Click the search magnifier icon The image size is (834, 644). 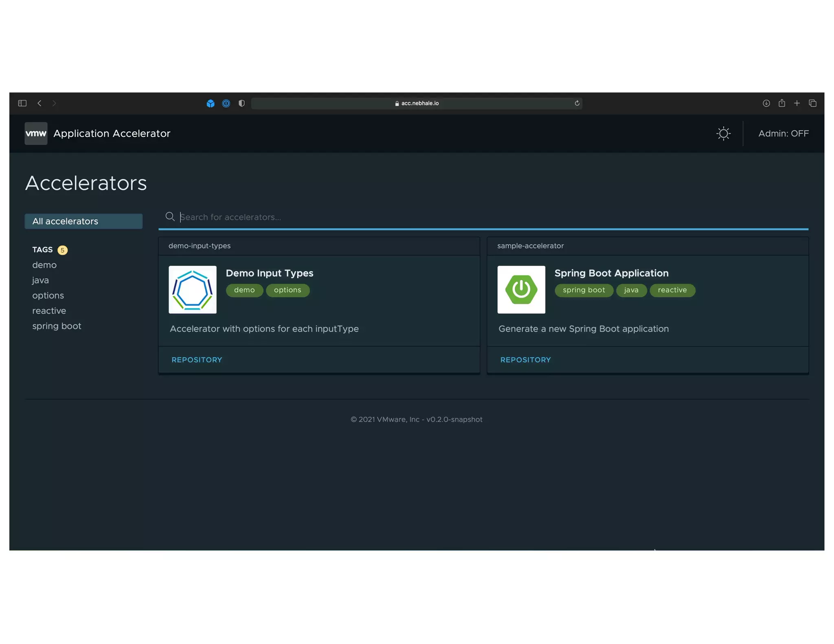(170, 217)
